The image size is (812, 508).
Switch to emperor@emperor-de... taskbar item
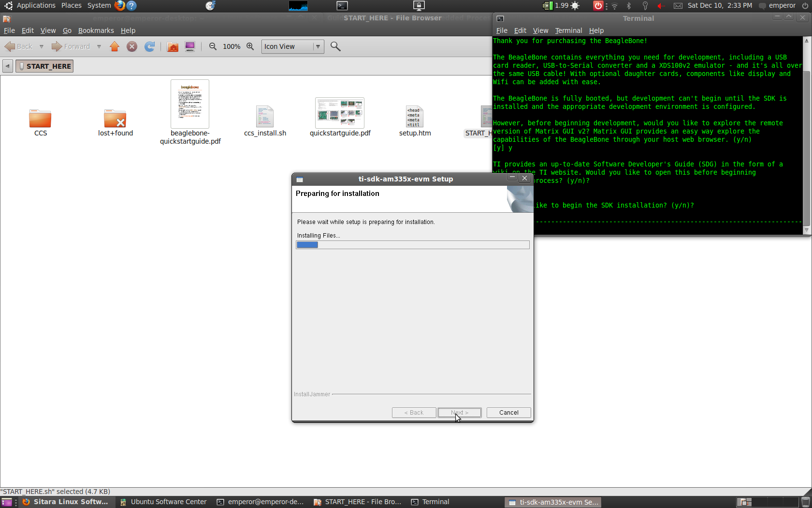tap(260, 502)
